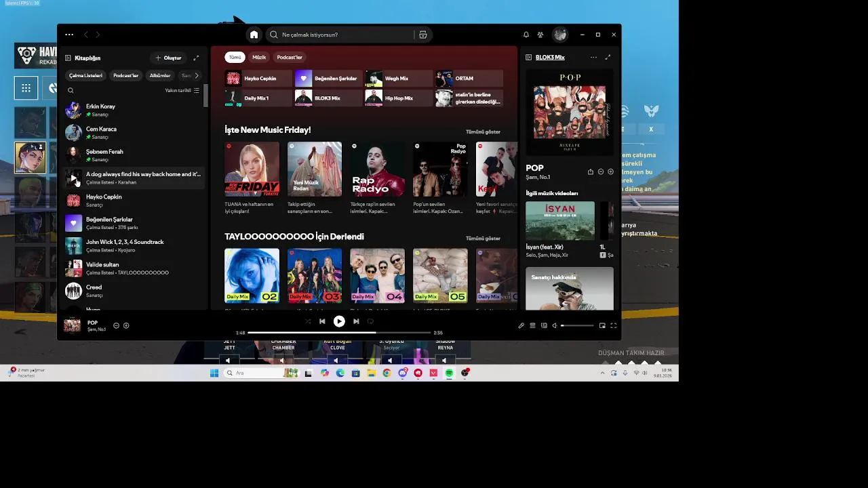Open Friend Activity icon next to bell
Image resolution: width=868 pixels, height=488 pixels.
[x=540, y=35]
